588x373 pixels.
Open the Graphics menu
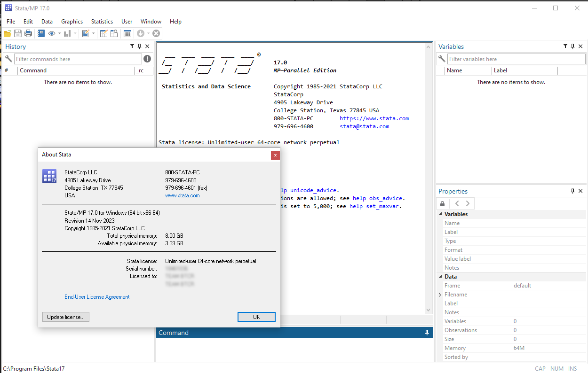tap(72, 22)
